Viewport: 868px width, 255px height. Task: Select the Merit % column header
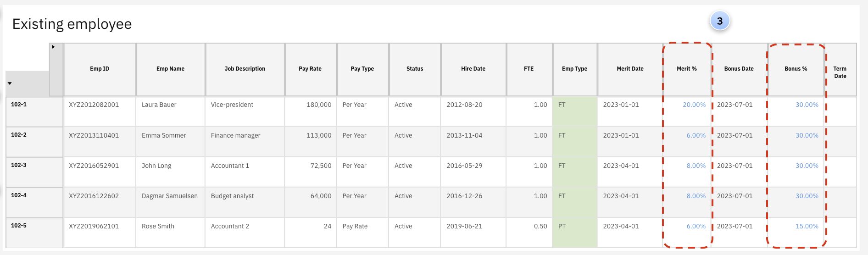(686, 69)
